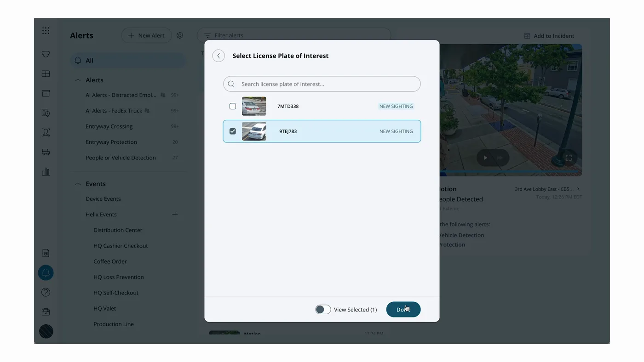Open the grid layout view icon
644x362 pixels.
[x=46, y=74]
